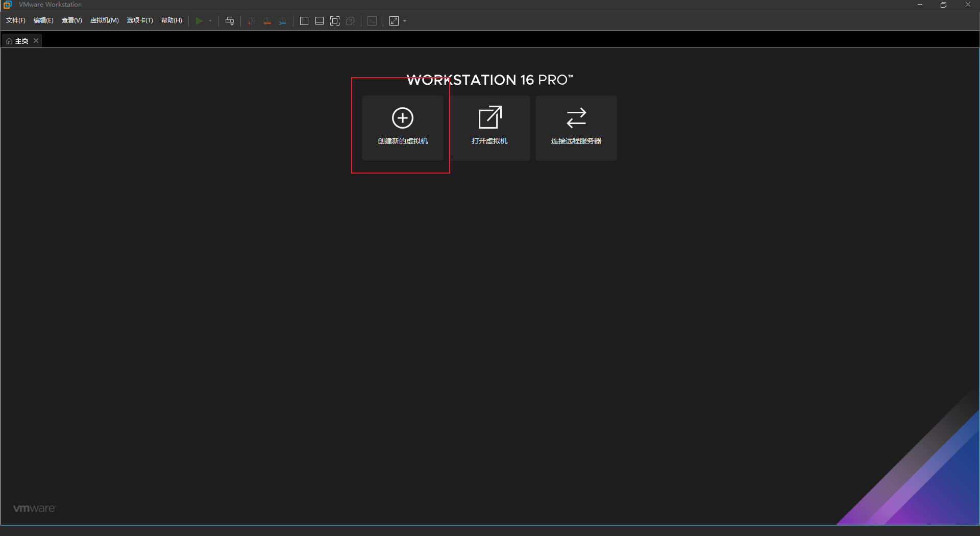Close the 主页 tab
Screen dimensions: 980x536
point(36,41)
